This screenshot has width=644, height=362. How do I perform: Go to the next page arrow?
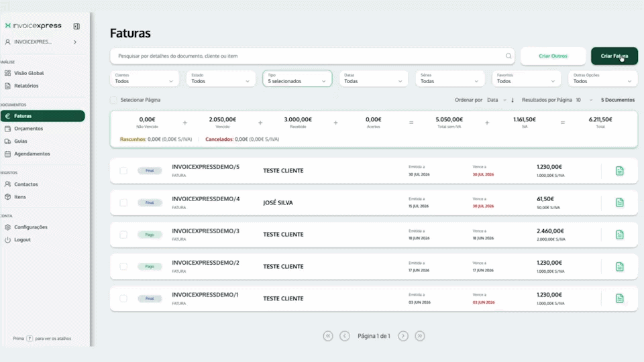[403, 336]
